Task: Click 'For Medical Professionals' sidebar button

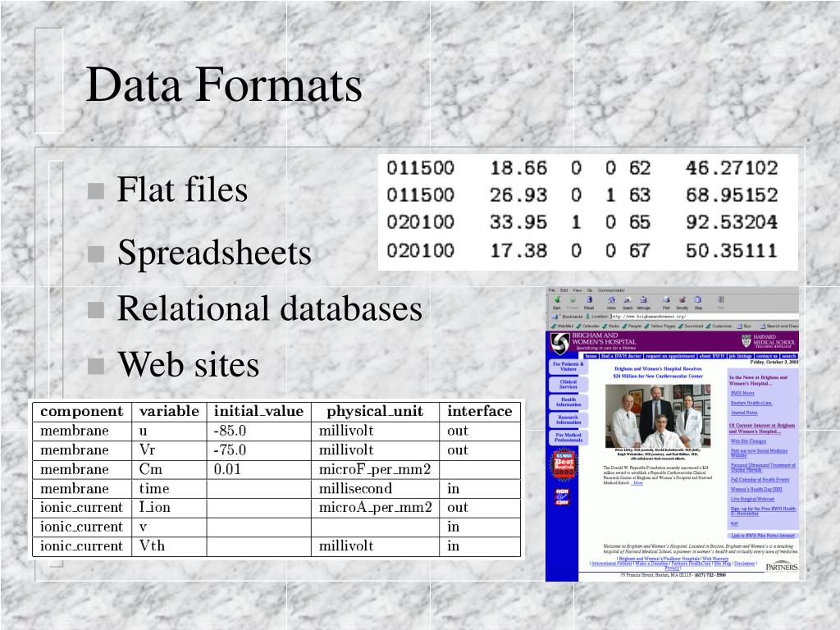Action: click(x=568, y=437)
